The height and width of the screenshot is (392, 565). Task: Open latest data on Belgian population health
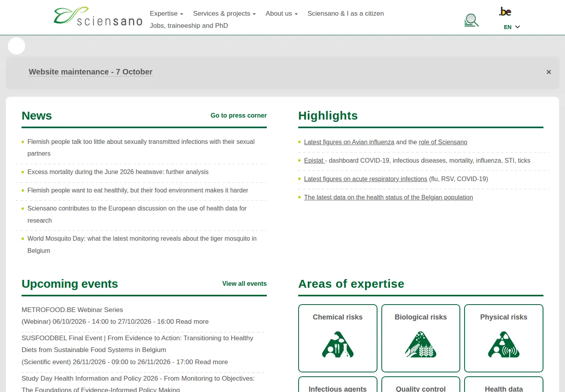coord(388,198)
